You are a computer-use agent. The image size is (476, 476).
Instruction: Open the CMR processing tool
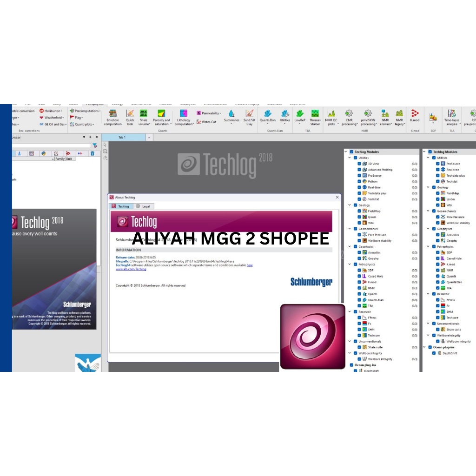[x=349, y=118]
